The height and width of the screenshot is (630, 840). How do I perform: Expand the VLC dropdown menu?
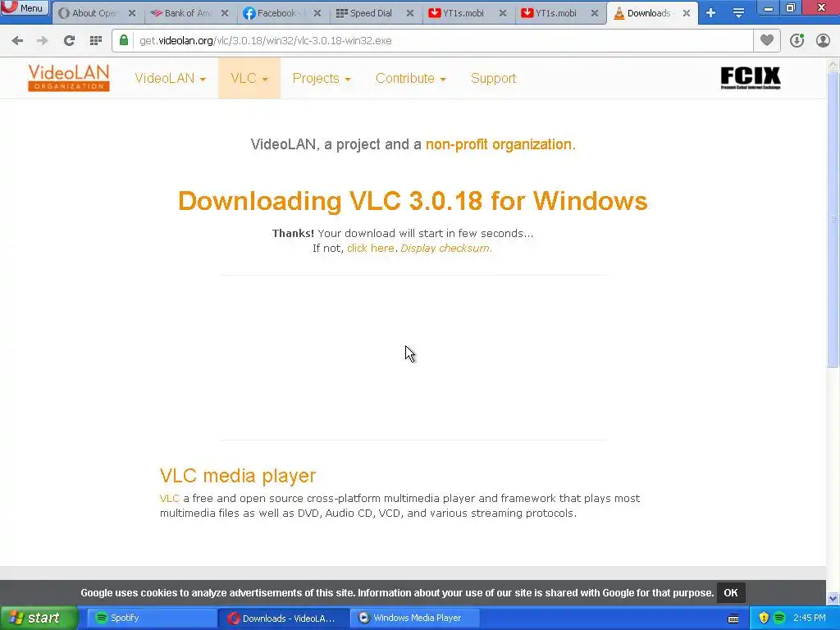click(249, 78)
